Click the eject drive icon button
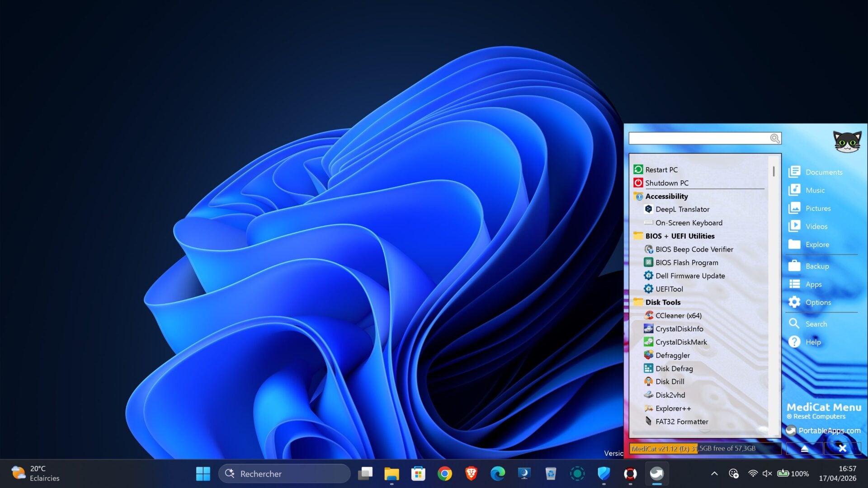 tap(804, 448)
